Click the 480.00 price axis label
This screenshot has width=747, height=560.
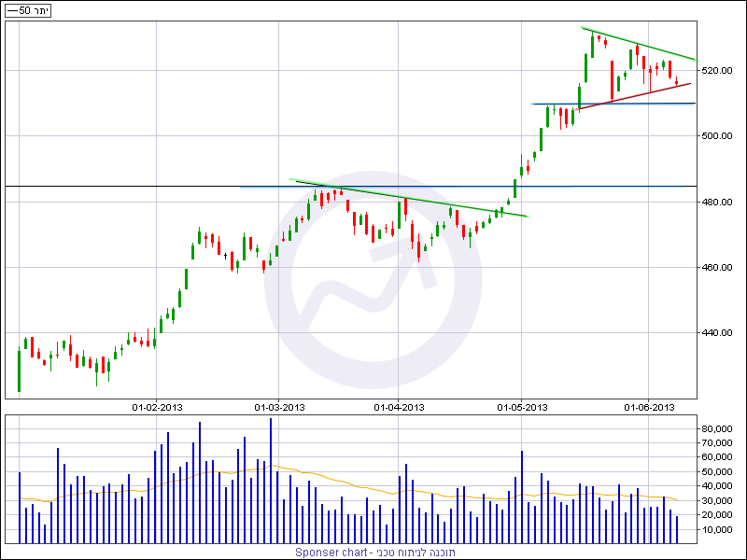coord(721,203)
